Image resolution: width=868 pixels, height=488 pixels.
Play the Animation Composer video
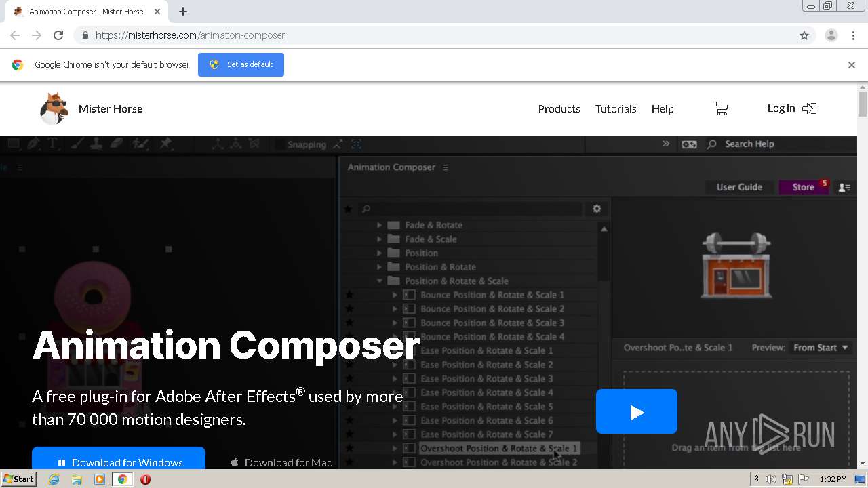636,411
